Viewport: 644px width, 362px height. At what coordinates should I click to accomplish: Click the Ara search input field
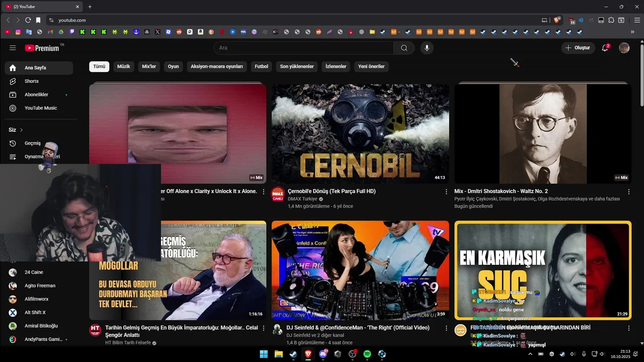click(304, 48)
